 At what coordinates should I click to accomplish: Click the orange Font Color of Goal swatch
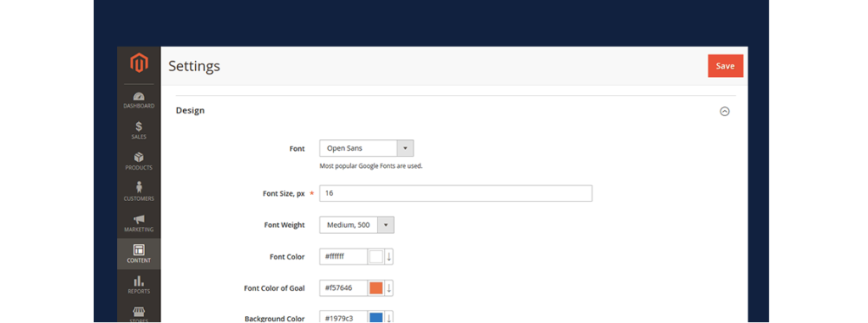(376, 288)
